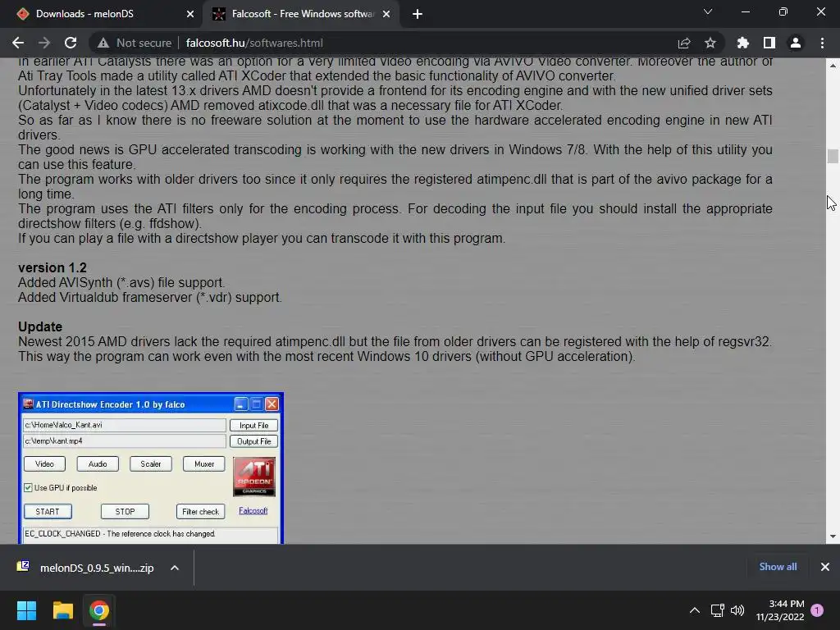840x630 pixels.
Task: Close the Falcosoft tab
Action: point(386,14)
